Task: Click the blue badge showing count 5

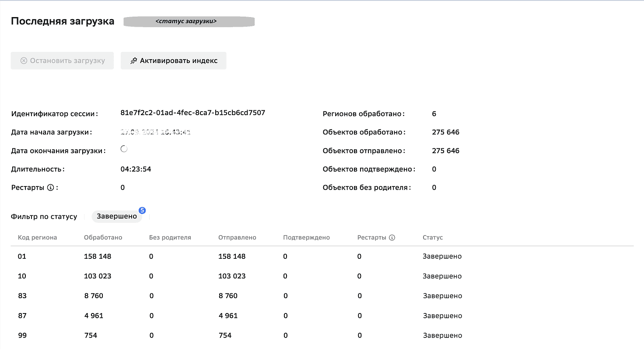Action: tap(142, 211)
